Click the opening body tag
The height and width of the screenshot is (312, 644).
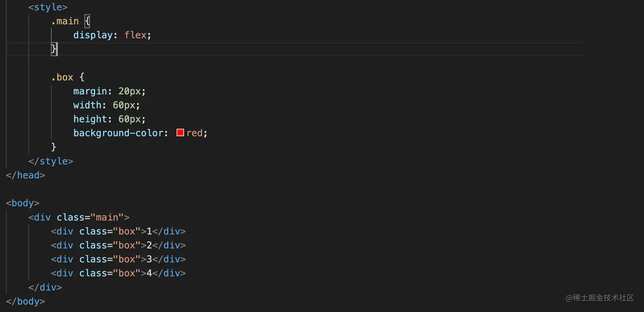click(x=23, y=203)
